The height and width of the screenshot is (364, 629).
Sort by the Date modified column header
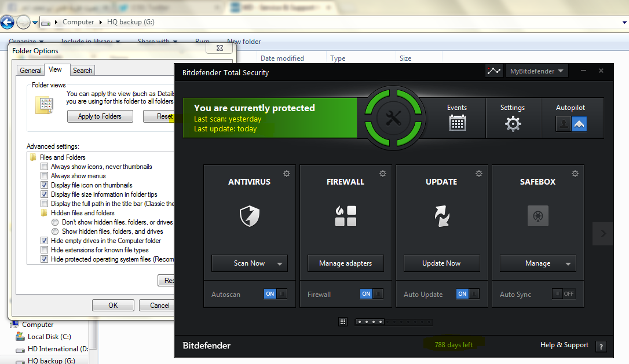coord(283,58)
